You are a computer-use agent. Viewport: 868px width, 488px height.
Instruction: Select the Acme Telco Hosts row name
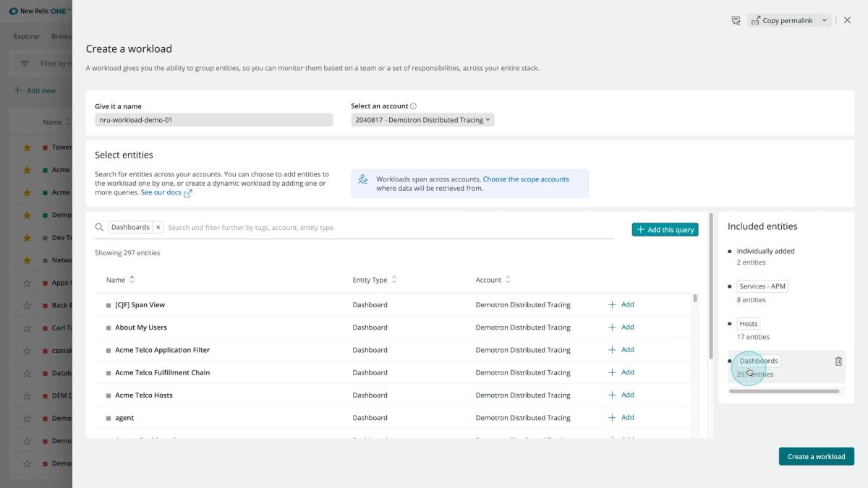click(x=144, y=395)
